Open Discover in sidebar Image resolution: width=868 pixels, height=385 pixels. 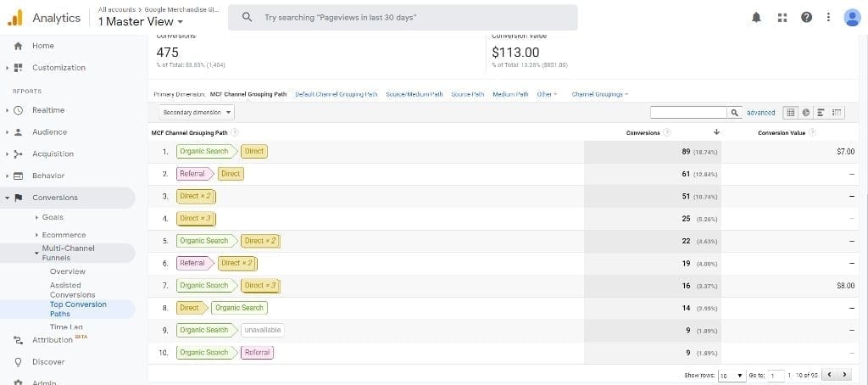pyautogui.click(x=48, y=362)
